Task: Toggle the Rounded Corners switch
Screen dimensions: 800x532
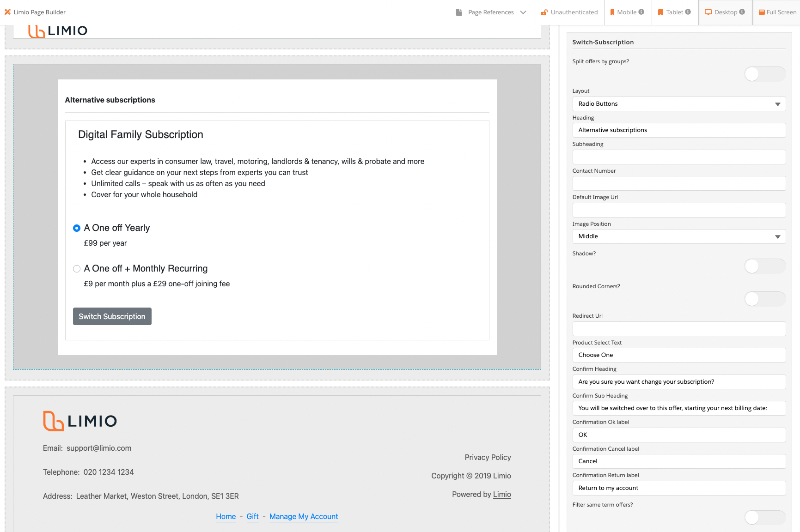Action: click(764, 299)
